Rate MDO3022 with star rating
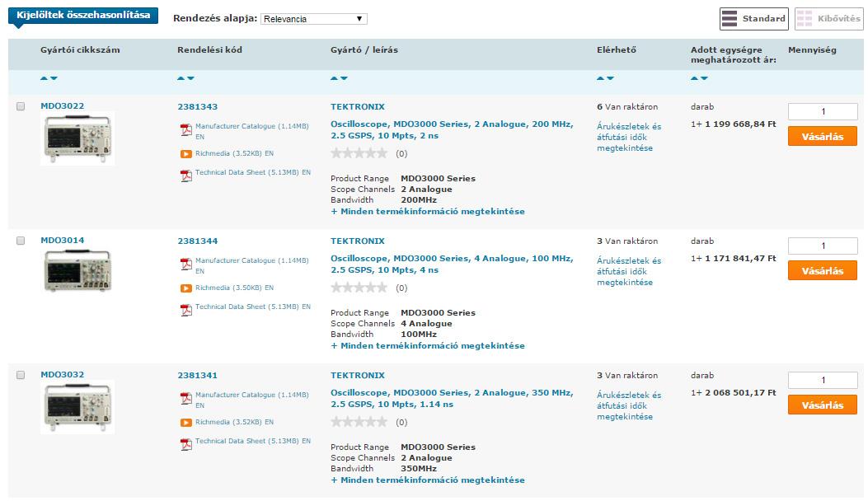 [359, 153]
